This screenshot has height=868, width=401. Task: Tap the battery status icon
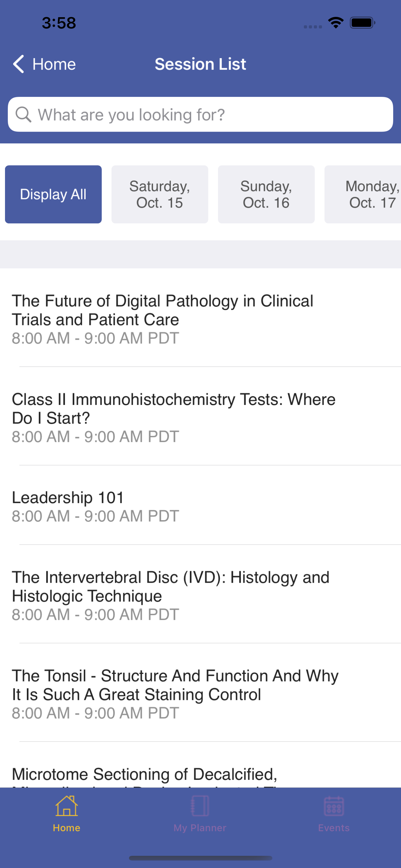coord(362,23)
